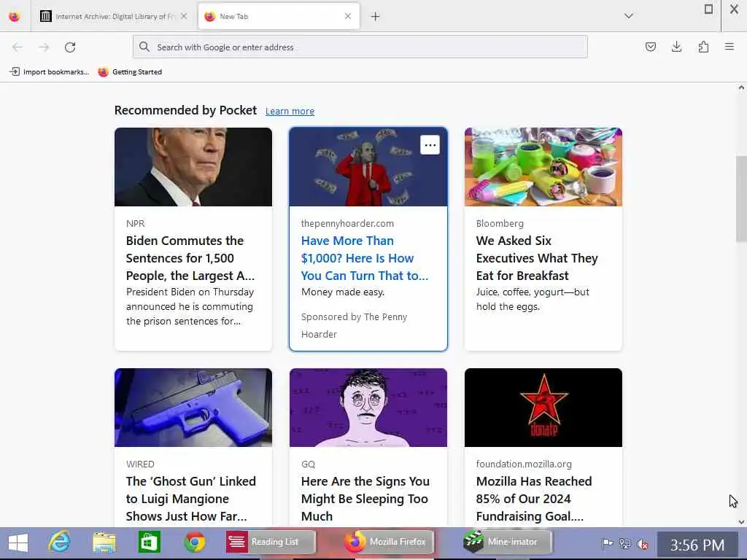747x560 pixels.
Task: Open the GQ sleeping article image
Action: coord(368,408)
